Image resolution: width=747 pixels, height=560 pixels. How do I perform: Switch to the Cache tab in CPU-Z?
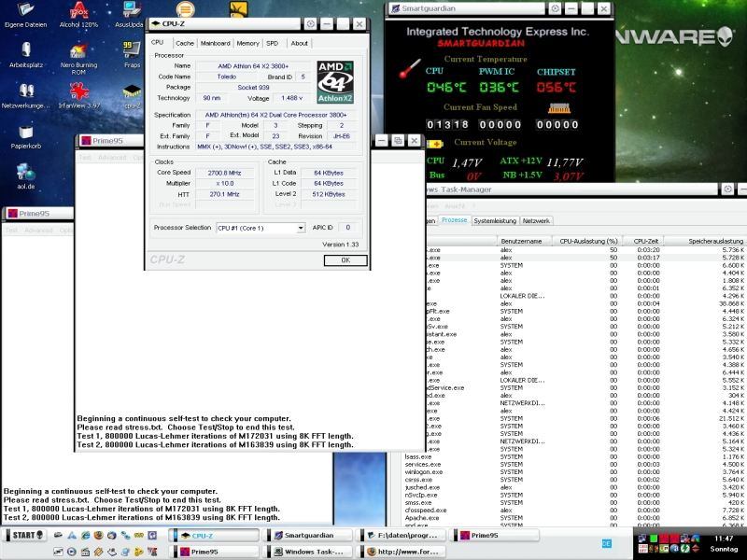point(184,43)
